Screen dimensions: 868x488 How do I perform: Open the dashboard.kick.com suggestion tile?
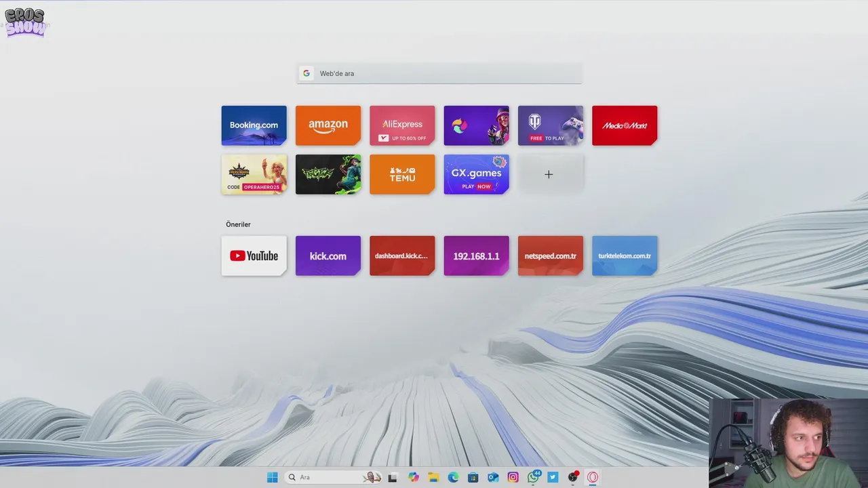(402, 256)
